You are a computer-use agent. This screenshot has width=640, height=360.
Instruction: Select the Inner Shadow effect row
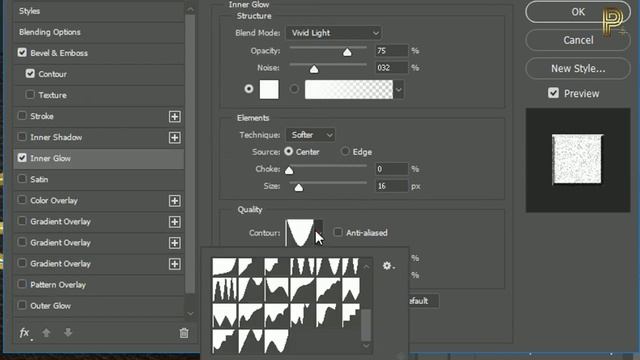[99, 137]
